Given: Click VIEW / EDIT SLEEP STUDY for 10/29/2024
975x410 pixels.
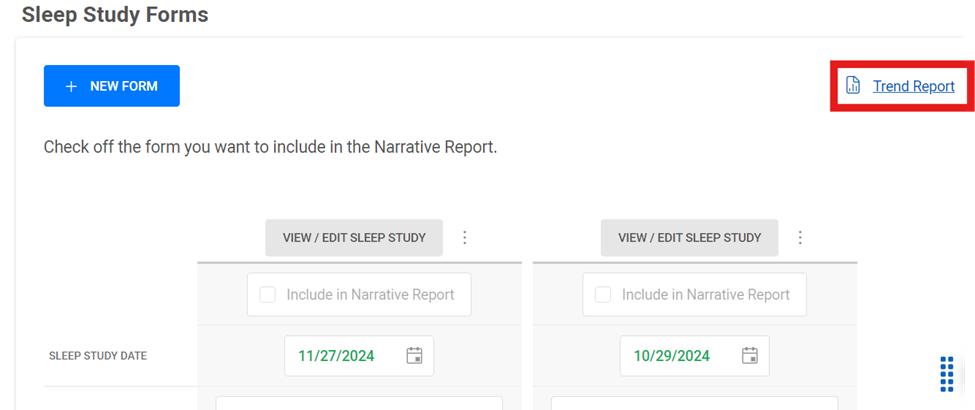Looking at the screenshot, I should click(690, 238).
